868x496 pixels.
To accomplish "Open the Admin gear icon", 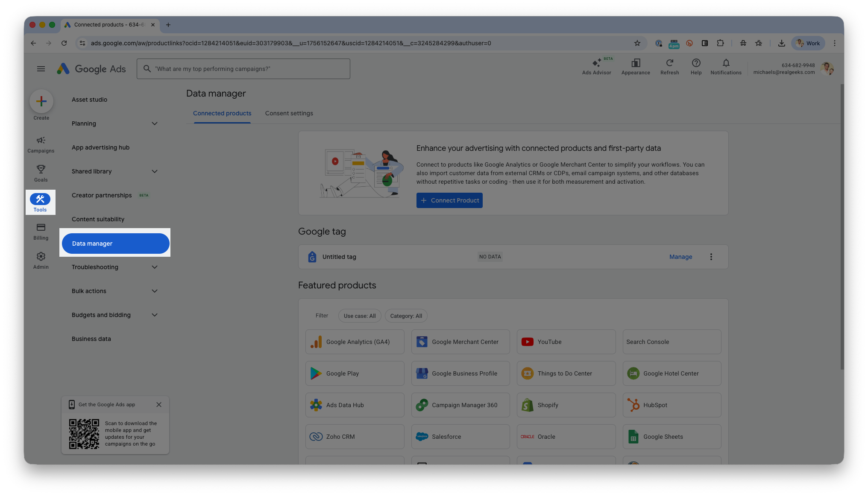I will 41,256.
